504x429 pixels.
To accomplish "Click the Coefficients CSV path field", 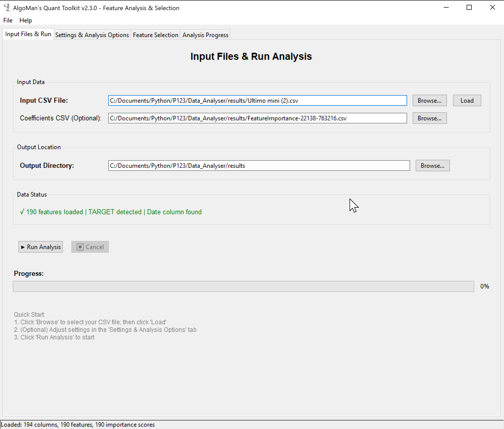I will click(x=257, y=118).
